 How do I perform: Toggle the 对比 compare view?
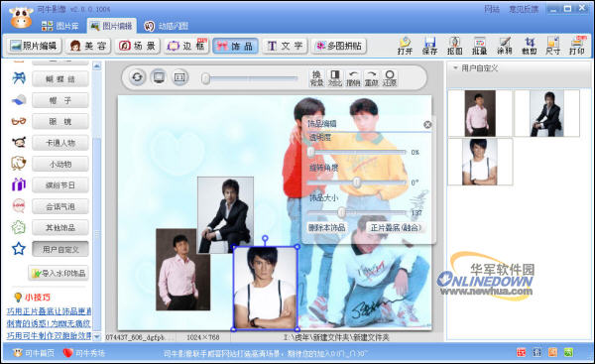tap(335, 77)
